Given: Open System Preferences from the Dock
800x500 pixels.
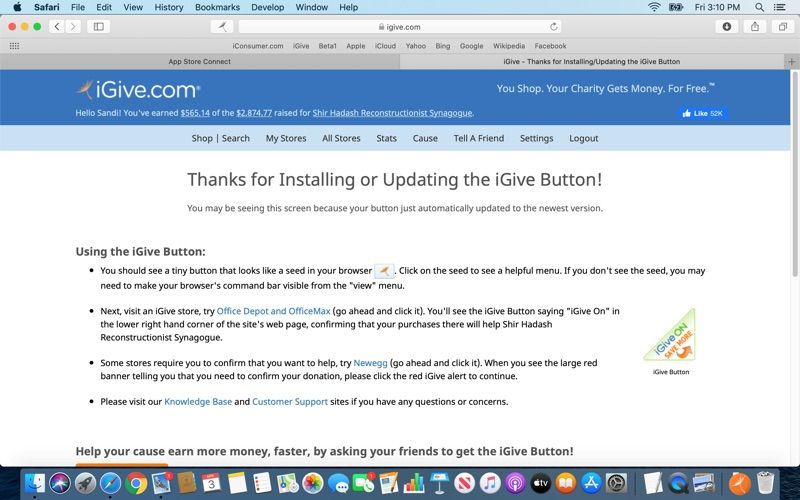Looking at the screenshot, I should [x=616, y=483].
